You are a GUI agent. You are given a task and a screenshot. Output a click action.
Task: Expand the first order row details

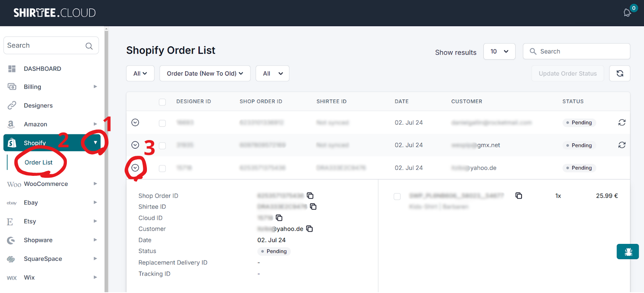135,122
